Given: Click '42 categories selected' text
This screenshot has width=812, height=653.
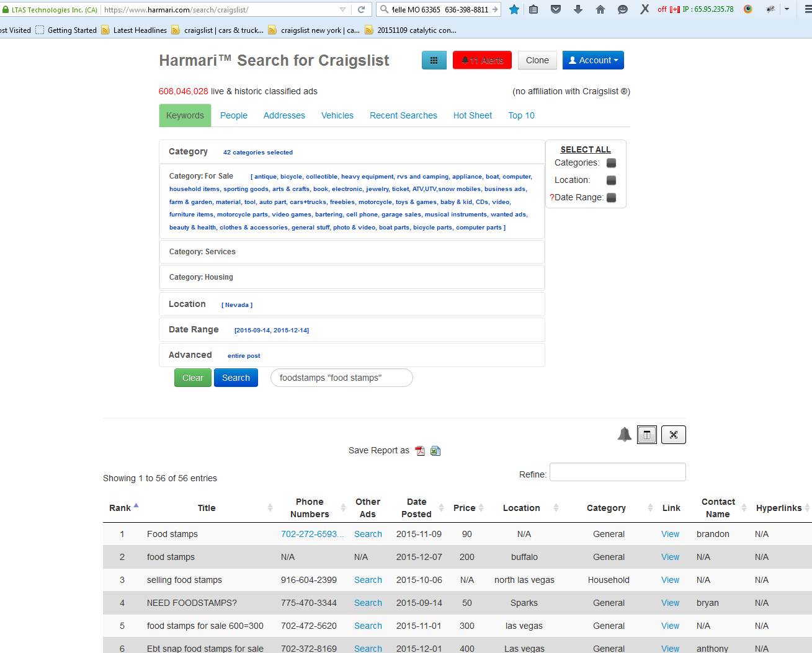Looking at the screenshot, I should coord(258,153).
